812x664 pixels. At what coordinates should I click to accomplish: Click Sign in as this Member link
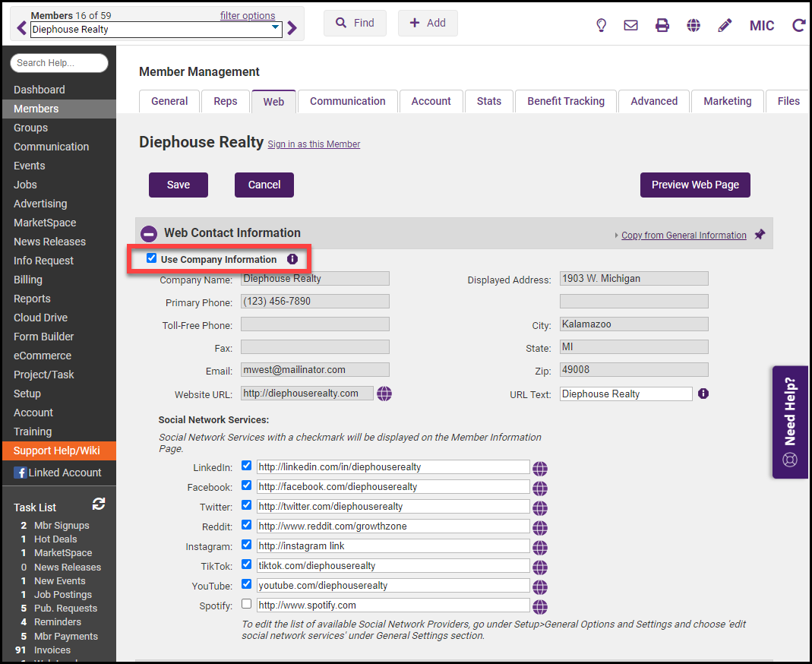point(314,144)
